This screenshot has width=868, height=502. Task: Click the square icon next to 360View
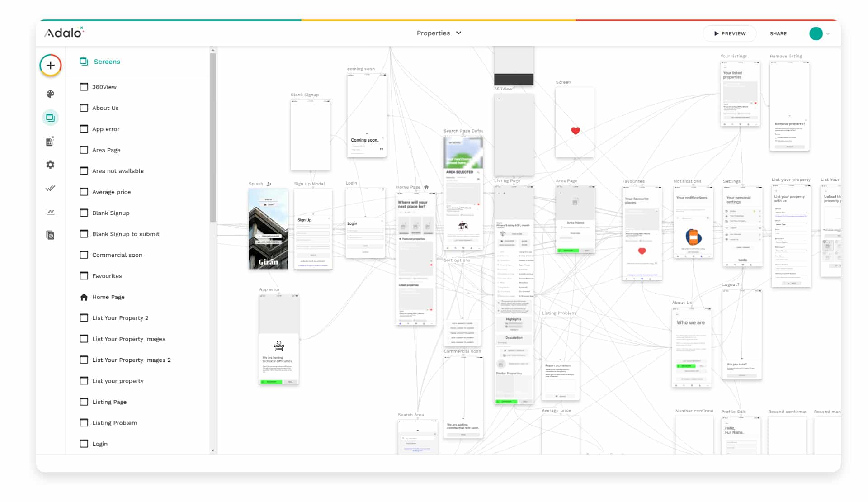coord(84,87)
